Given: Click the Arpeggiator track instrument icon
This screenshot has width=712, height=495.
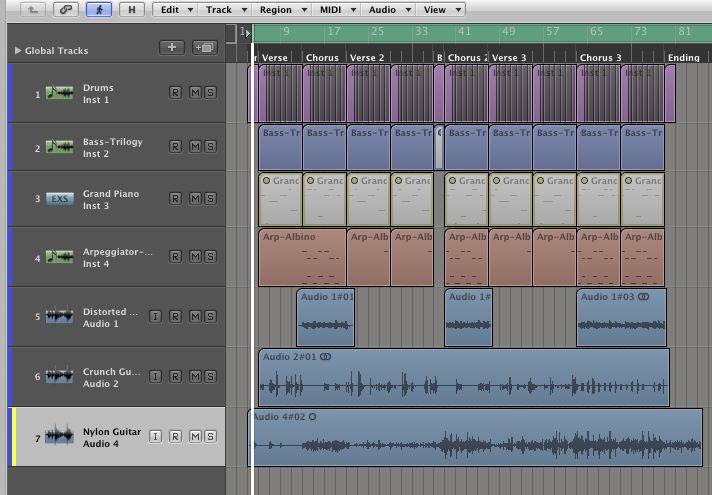Looking at the screenshot, I should [59, 257].
